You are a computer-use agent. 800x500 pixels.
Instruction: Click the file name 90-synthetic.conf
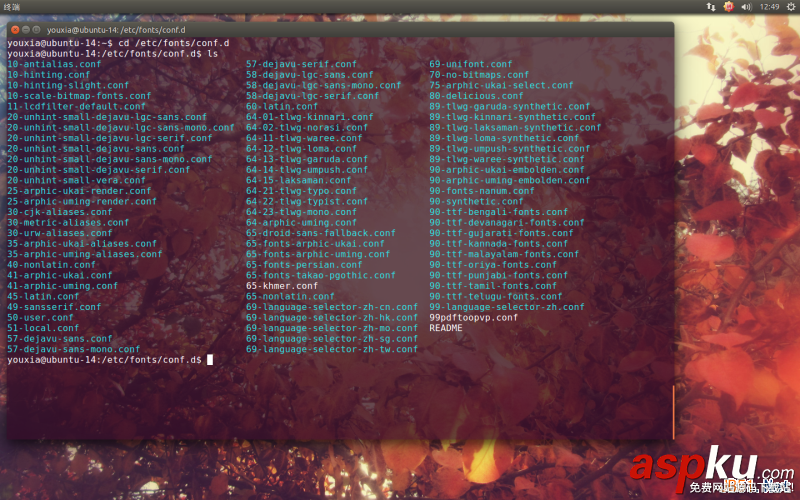476,202
